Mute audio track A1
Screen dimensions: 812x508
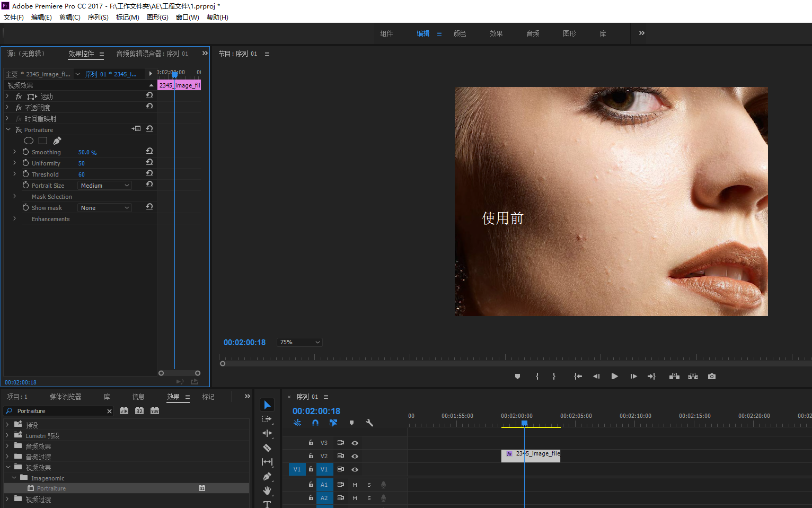click(x=355, y=485)
